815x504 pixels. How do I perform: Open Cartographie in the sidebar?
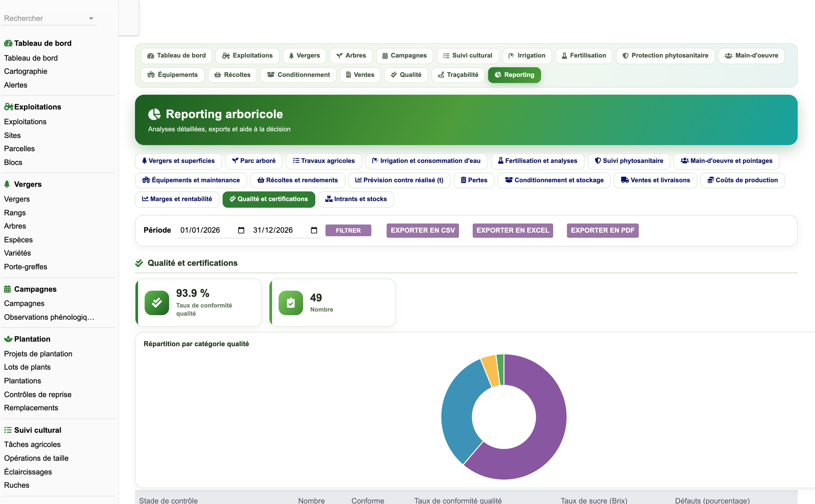tap(26, 71)
